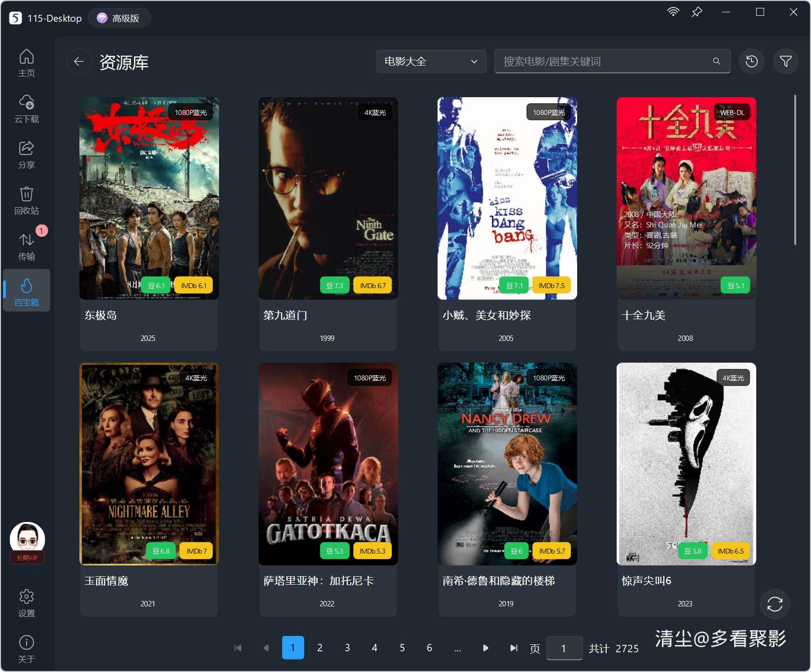Go to the next page

(x=485, y=648)
